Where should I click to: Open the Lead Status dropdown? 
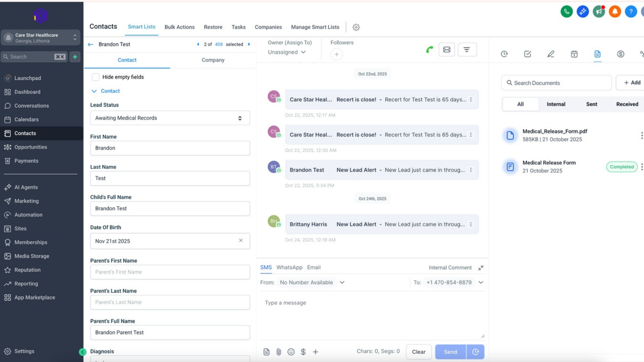[x=170, y=118]
